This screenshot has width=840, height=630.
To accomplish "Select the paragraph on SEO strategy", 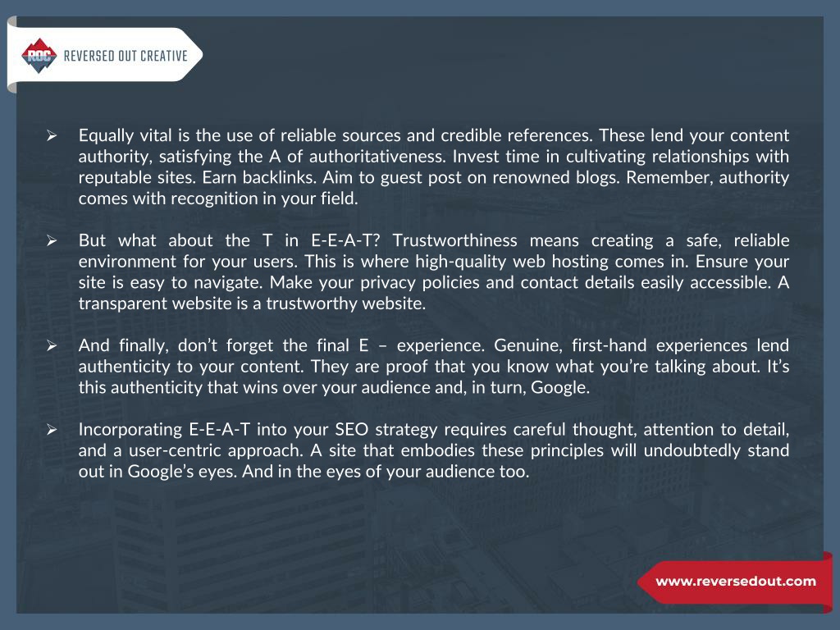I will (x=433, y=450).
